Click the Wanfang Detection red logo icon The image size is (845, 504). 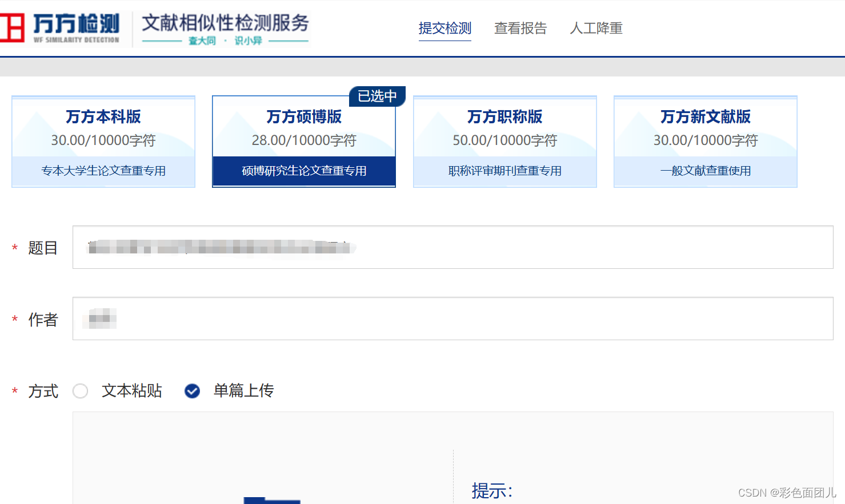pyautogui.click(x=12, y=28)
